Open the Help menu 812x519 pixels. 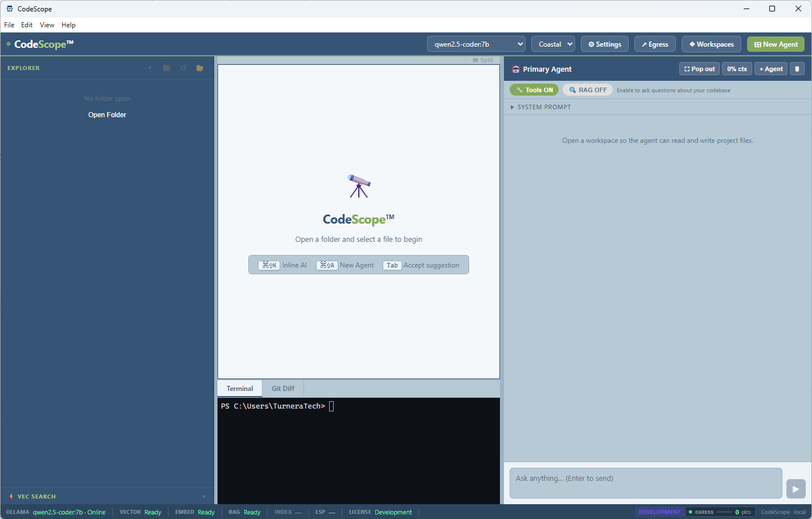68,25
